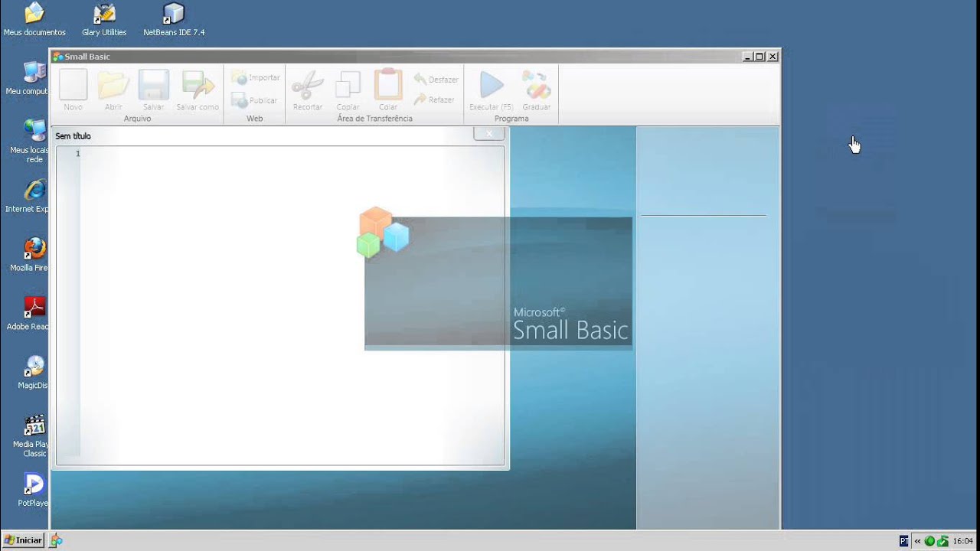Viewport: 980px width, 551px height.
Task: Select the MagicDisc desktop icon
Action: click(34, 373)
